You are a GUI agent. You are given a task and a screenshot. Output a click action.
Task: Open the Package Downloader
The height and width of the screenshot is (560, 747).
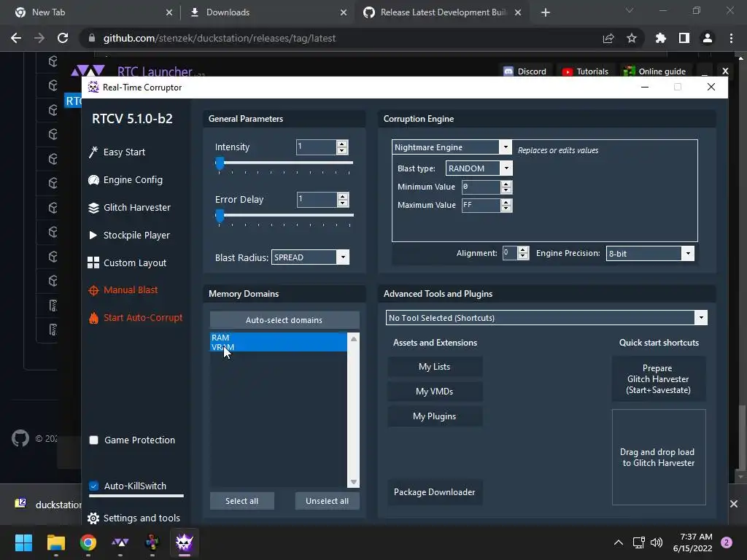click(435, 492)
